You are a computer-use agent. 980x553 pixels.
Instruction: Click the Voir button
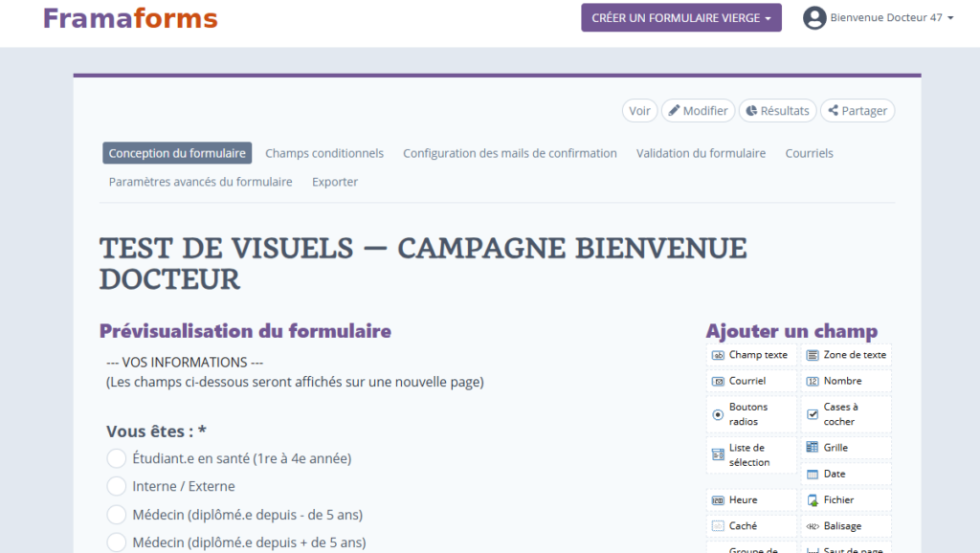click(x=639, y=111)
